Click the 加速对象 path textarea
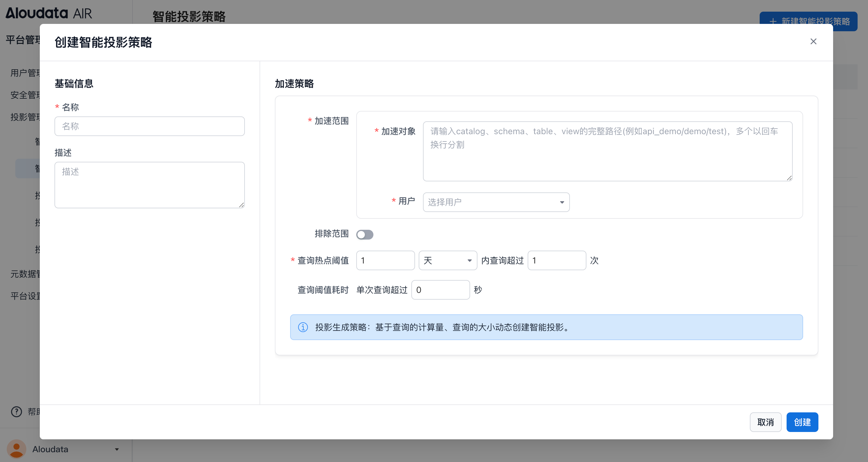This screenshot has height=462, width=868. click(x=607, y=151)
